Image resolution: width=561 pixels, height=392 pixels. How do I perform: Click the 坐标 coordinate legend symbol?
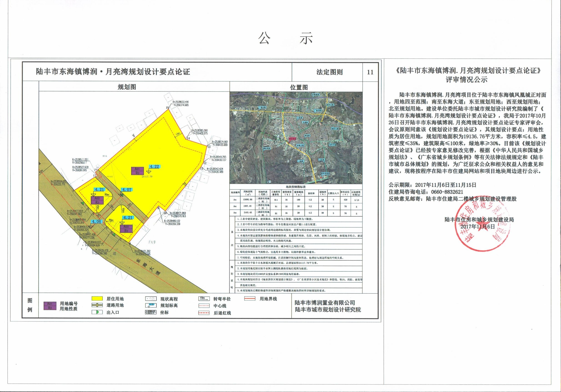[x=151, y=312]
